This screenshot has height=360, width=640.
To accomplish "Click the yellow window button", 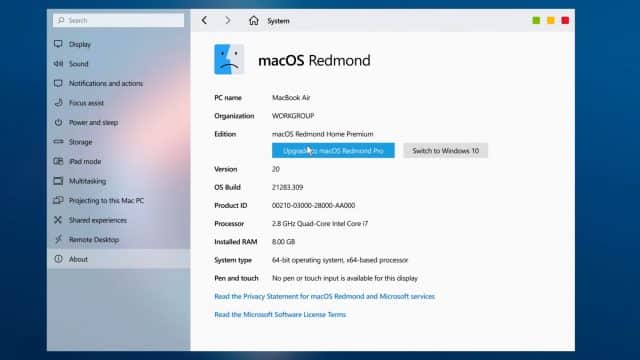I will click(551, 20).
